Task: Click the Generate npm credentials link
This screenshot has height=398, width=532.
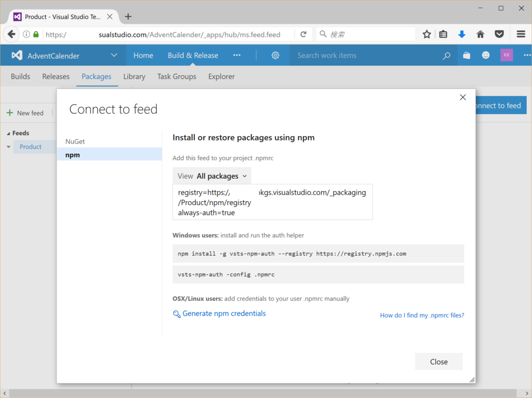Action: click(x=224, y=313)
